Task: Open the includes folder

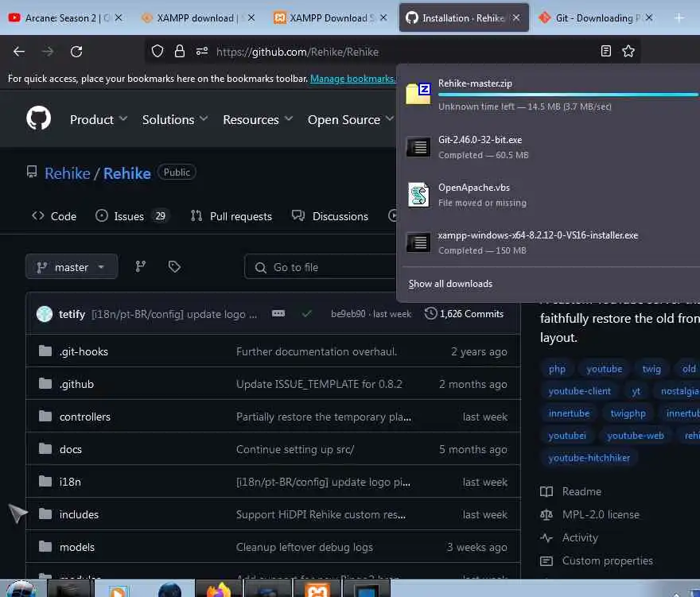Action: 79,514
